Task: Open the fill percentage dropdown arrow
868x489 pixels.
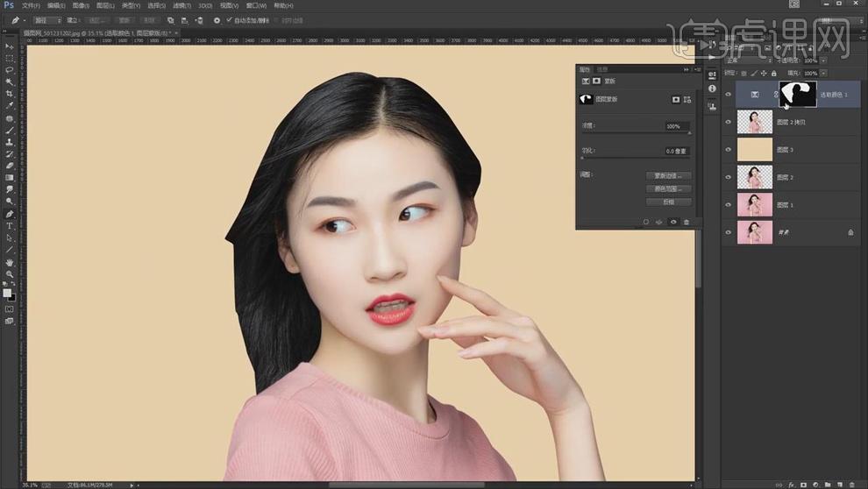Action: pos(823,73)
